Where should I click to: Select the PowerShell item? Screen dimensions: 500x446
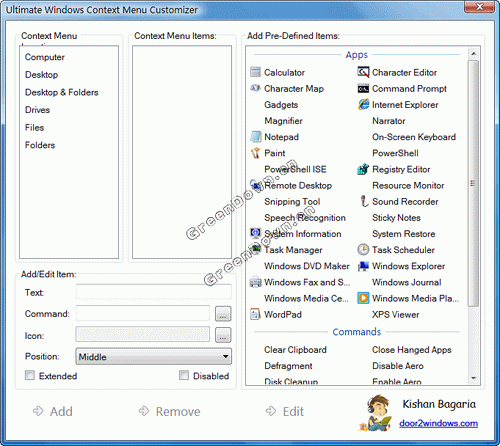(395, 153)
